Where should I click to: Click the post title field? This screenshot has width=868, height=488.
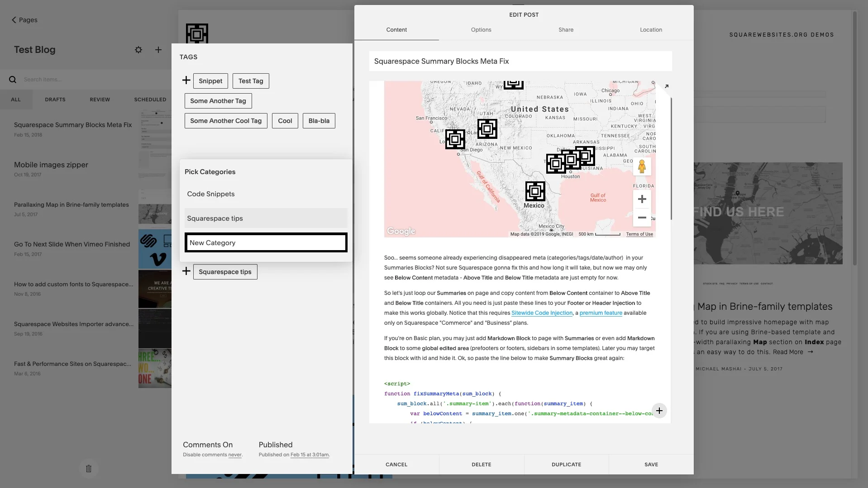[x=520, y=61]
